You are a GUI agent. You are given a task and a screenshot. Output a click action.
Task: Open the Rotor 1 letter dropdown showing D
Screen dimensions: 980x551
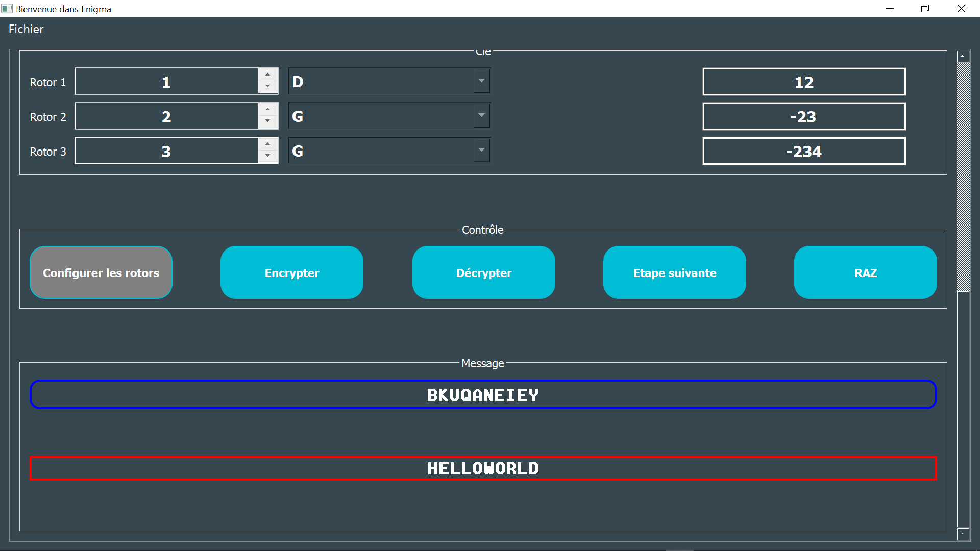click(x=480, y=81)
